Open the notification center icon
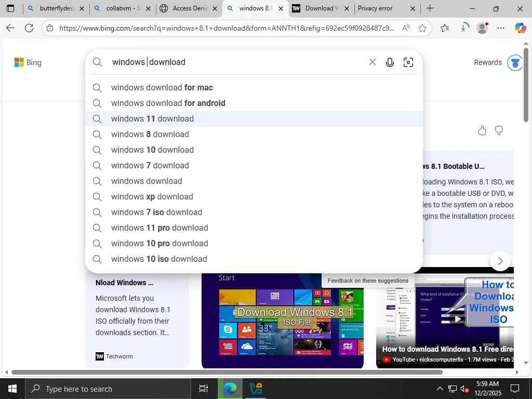 [515, 389]
